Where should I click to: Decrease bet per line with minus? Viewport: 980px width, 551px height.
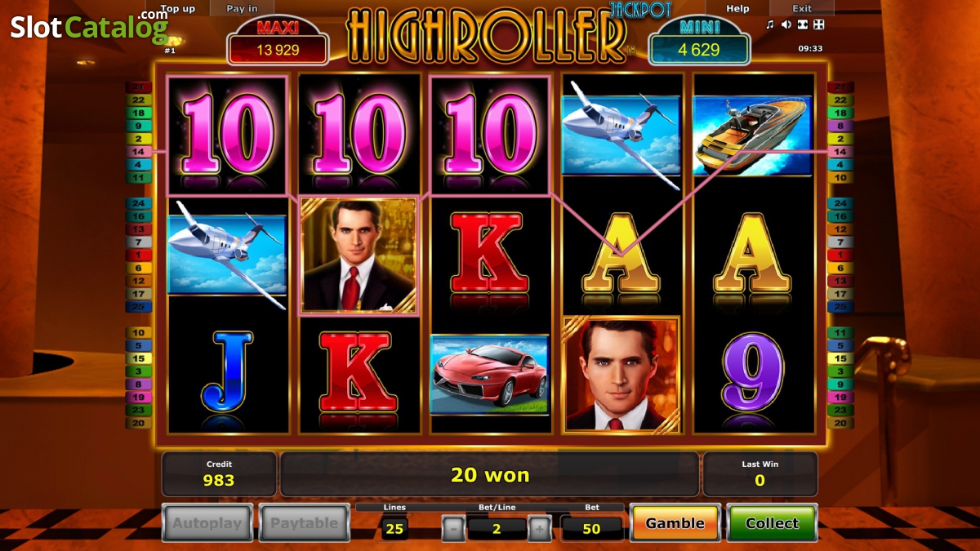pos(453,529)
